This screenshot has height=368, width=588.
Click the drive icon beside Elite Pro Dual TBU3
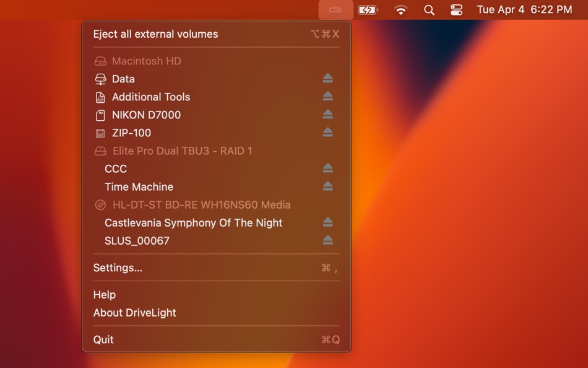pyautogui.click(x=100, y=151)
